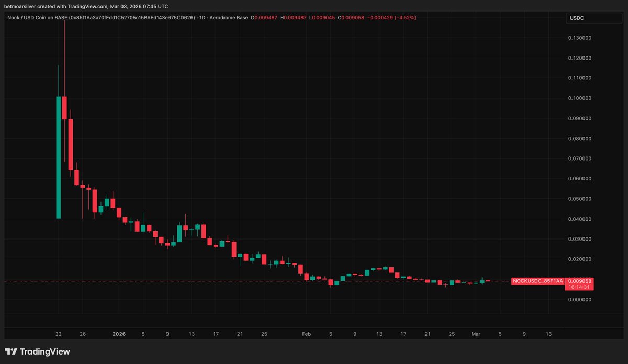
Task: Click the 0.130000 price axis label
Action: [579, 38]
